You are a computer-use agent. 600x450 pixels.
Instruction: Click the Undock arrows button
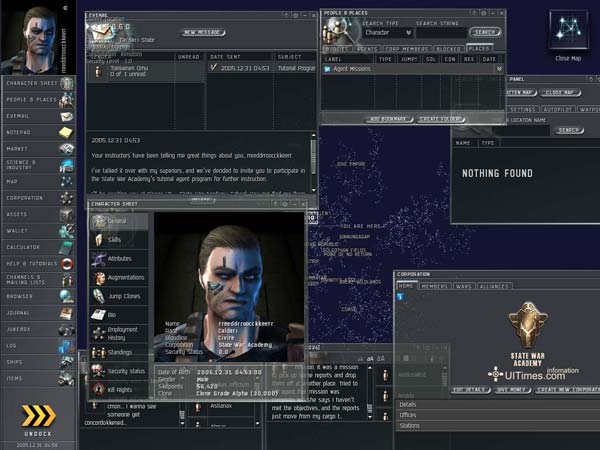[38, 416]
